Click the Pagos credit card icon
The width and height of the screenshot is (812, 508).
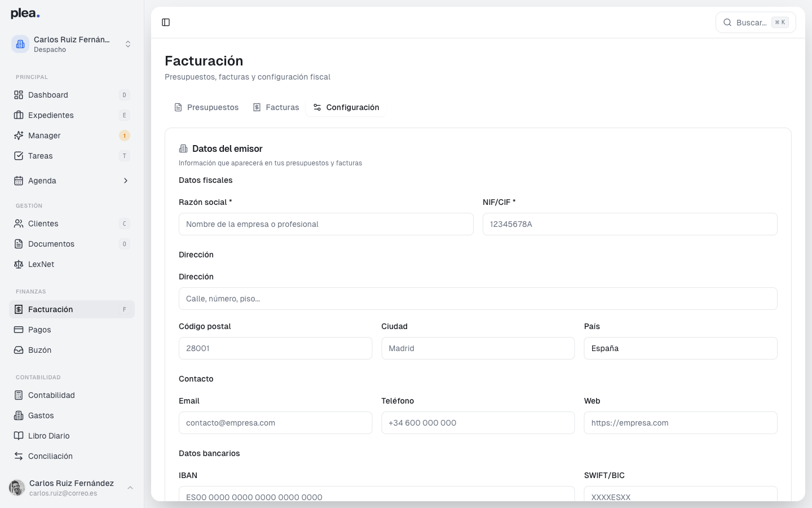click(x=18, y=330)
